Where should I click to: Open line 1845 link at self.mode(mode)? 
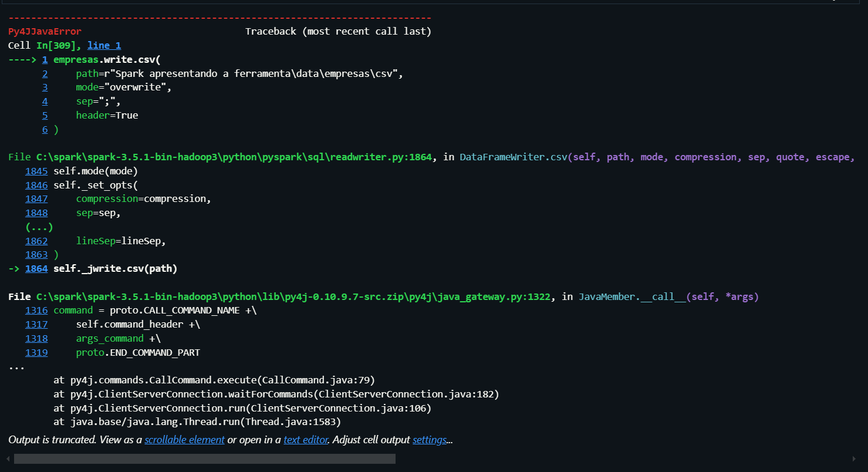point(36,171)
